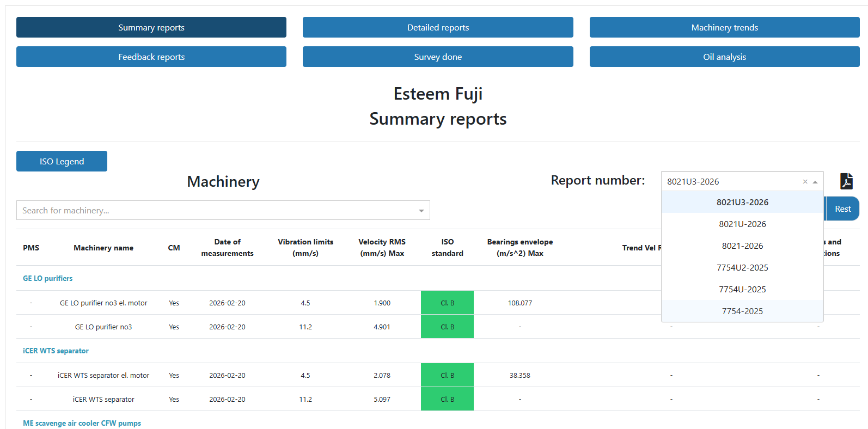This screenshot has height=429, width=868.
Task: Switch to Detailed reports
Action: 438,27
